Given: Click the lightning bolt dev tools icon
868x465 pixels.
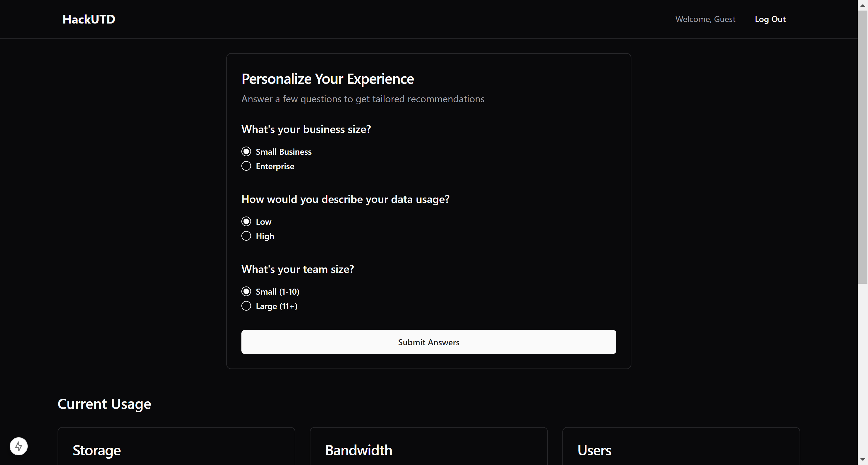Looking at the screenshot, I should [x=18, y=446].
